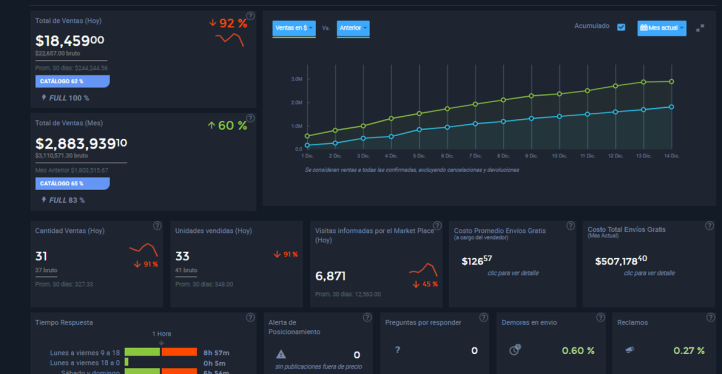
Task: Click the clock icon in Demoras en envío
Action: (515, 350)
